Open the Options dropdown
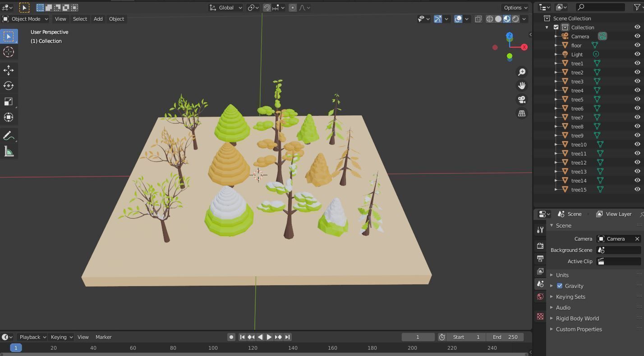Screen dimensions: 644x356 pos(515,8)
